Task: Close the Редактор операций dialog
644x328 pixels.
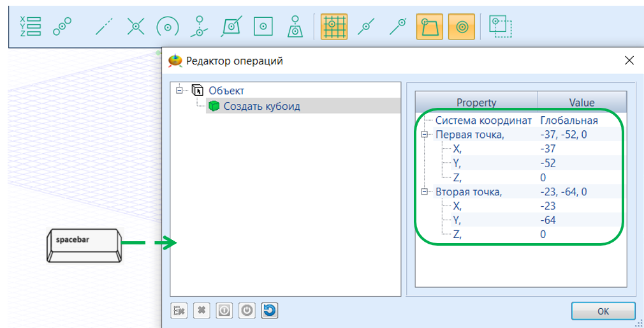Action: coord(629,61)
